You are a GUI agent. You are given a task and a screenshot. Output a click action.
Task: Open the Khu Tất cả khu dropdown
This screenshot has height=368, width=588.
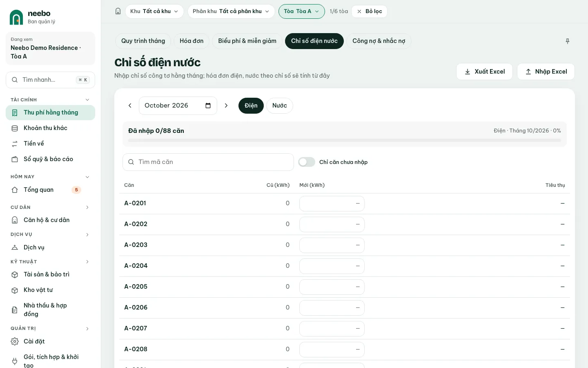tap(154, 11)
